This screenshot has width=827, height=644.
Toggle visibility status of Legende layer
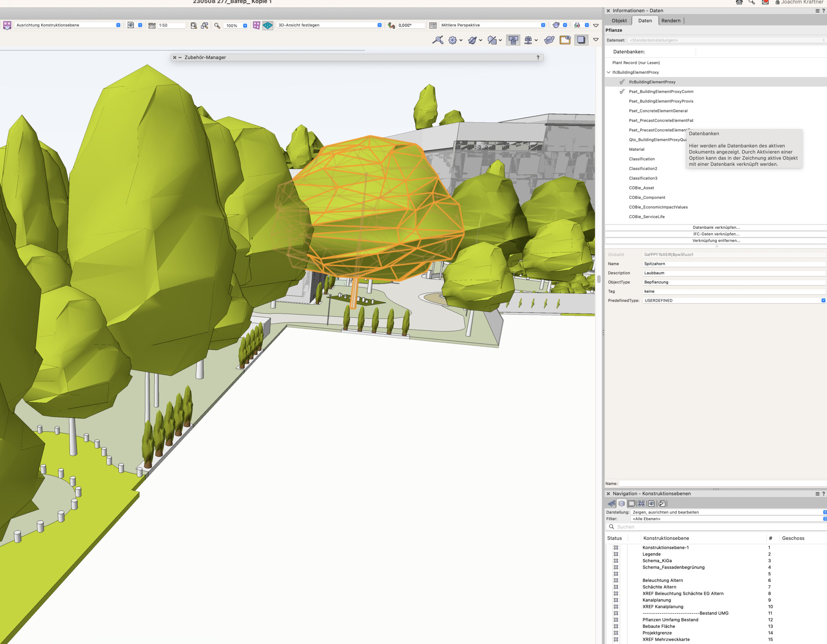point(616,554)
